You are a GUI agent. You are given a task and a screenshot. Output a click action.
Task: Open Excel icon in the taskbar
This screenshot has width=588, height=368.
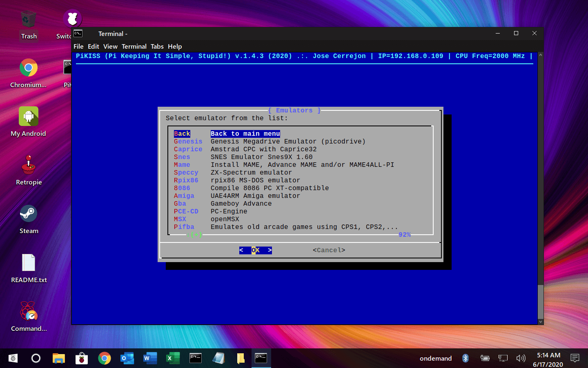173,358
